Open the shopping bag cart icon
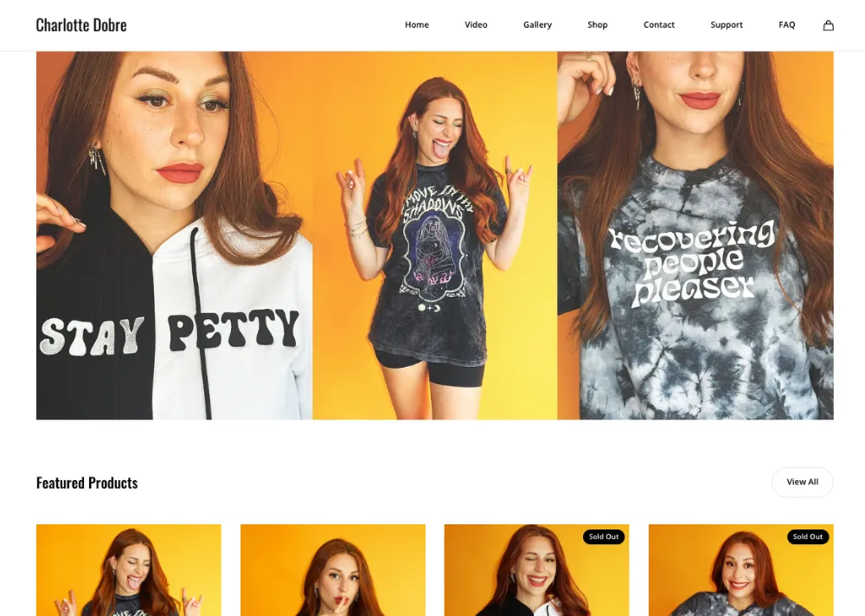The height and width of the screenshot is (616, 865). click(x=828, y=25)
